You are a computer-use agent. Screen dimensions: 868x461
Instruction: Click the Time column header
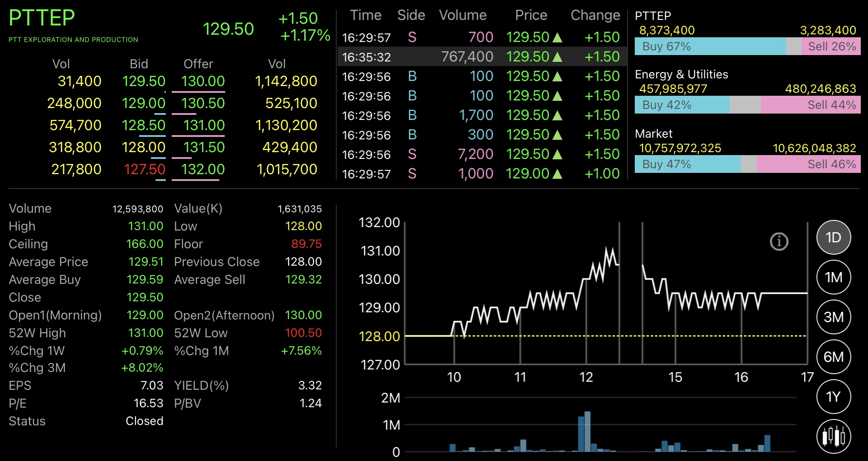[366, 15]
